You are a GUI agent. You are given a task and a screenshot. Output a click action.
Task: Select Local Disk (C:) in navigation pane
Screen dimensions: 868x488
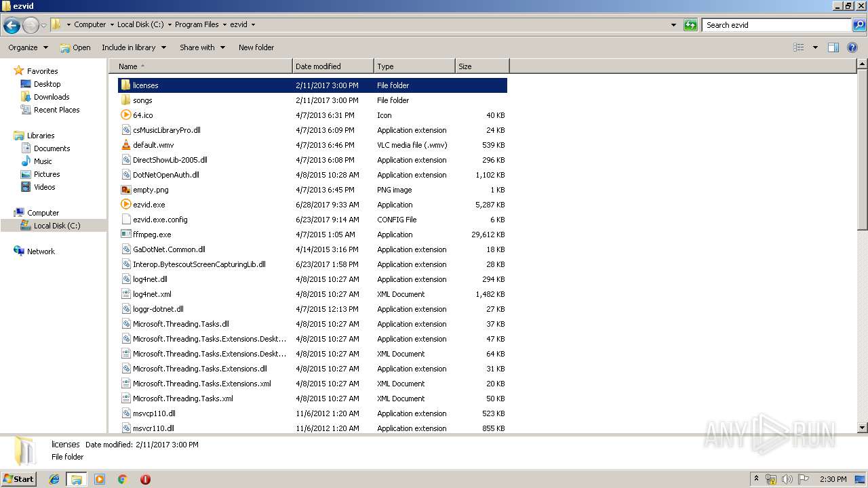click(x=57, y=226)
